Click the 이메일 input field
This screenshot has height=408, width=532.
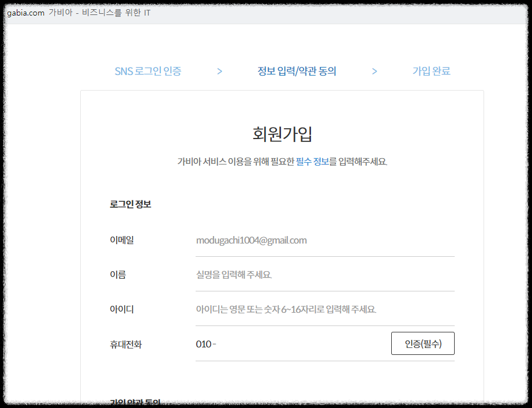[x=323, y=240]
